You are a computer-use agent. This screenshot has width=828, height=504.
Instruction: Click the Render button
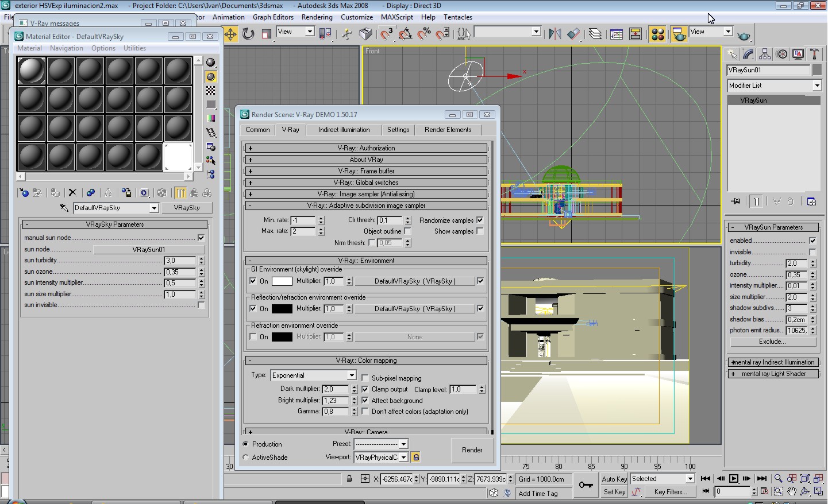pos(472,450)
